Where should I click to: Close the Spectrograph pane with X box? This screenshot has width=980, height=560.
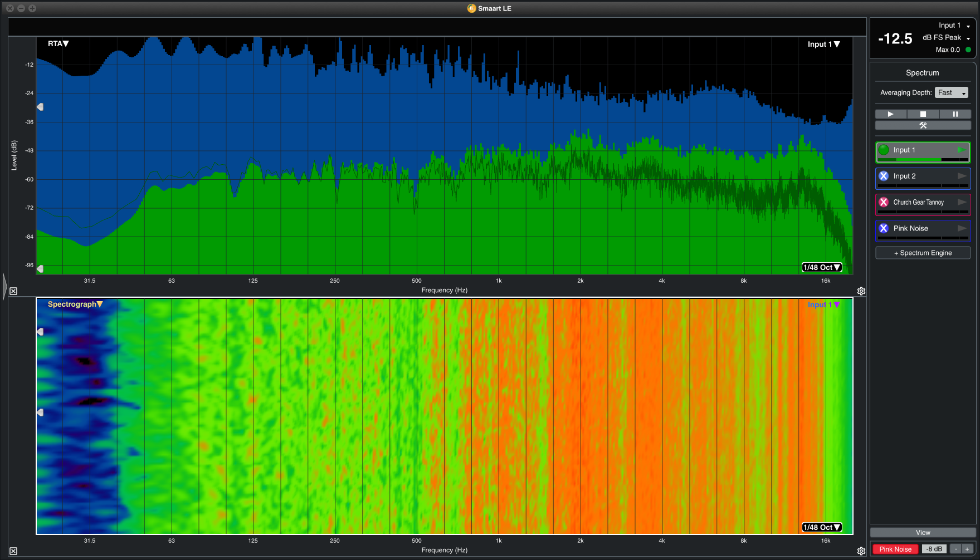click(13, 551)
